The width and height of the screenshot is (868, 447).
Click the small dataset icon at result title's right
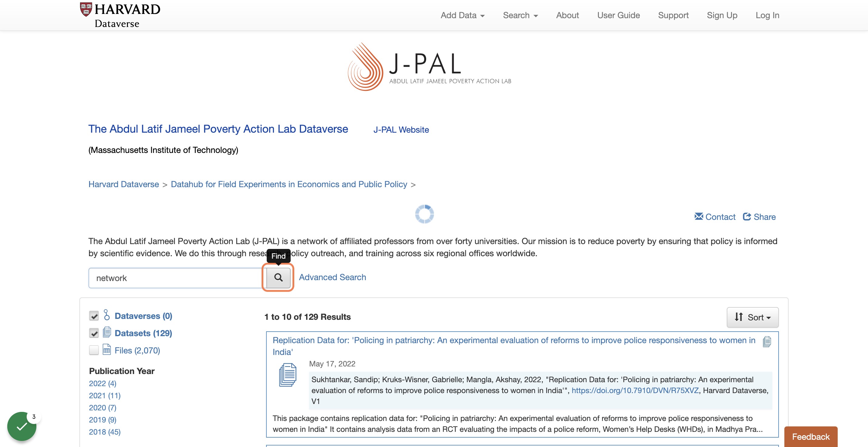(767, 342)
